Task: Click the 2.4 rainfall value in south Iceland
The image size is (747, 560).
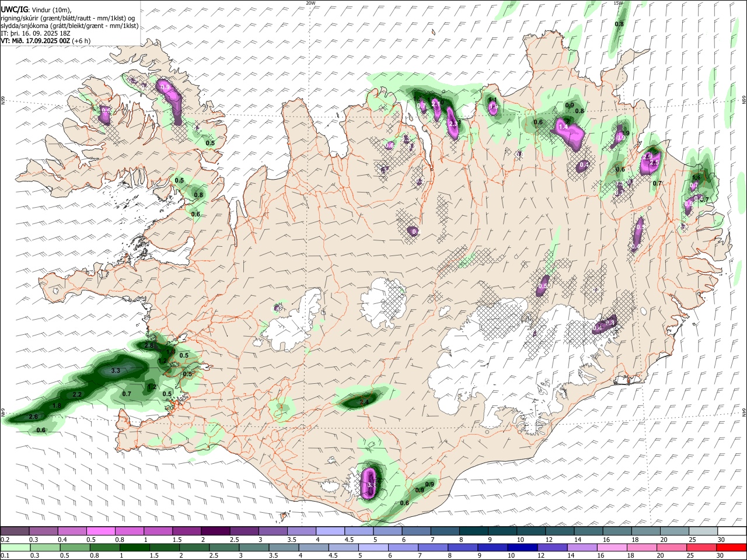Action: pyautogui.click(x=365, y=402)
